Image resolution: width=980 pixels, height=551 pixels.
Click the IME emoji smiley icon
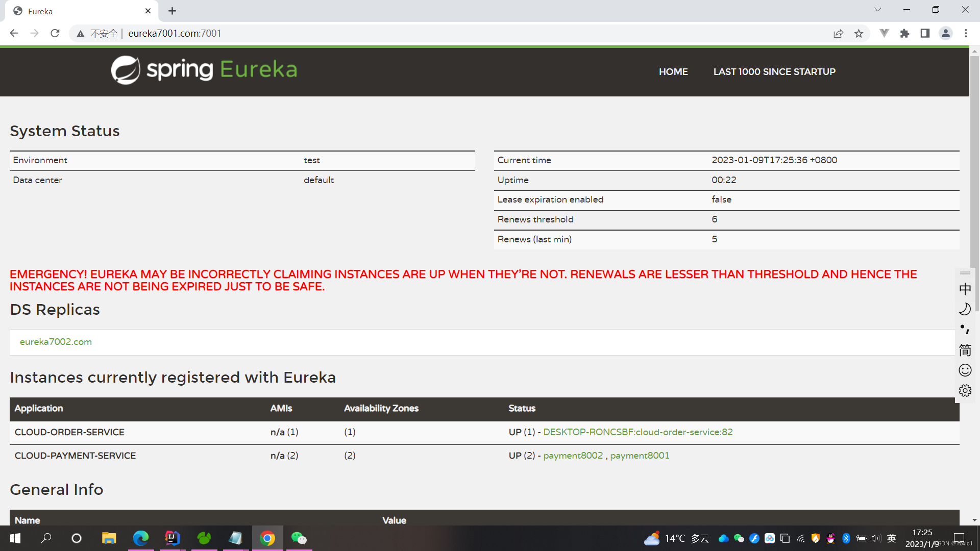click(x=965, y=370)
